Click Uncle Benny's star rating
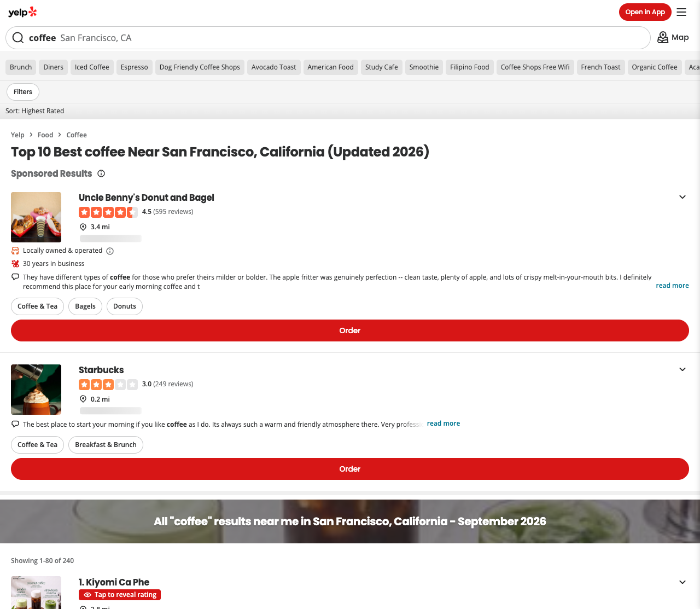This screenshot has height=609, width=700. click(108, 212)
